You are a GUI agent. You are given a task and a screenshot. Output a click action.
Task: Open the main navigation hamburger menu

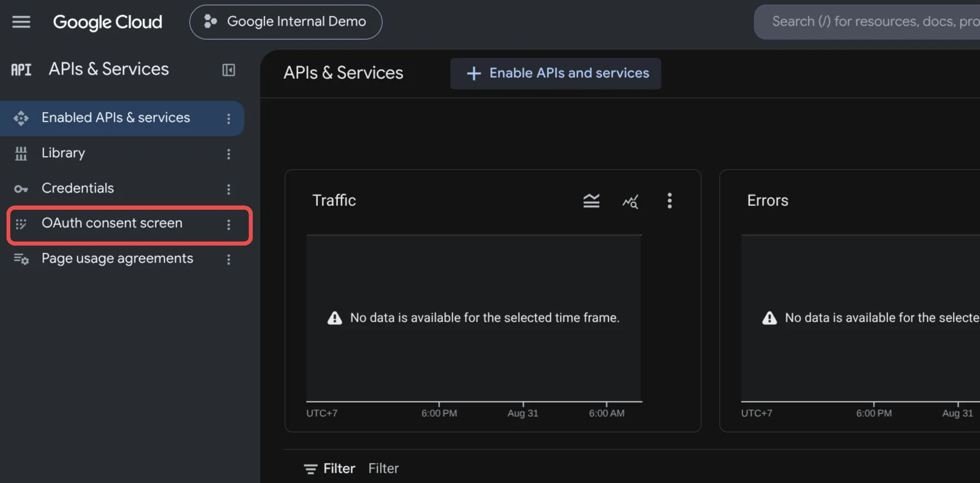click(x=21, y=22)
